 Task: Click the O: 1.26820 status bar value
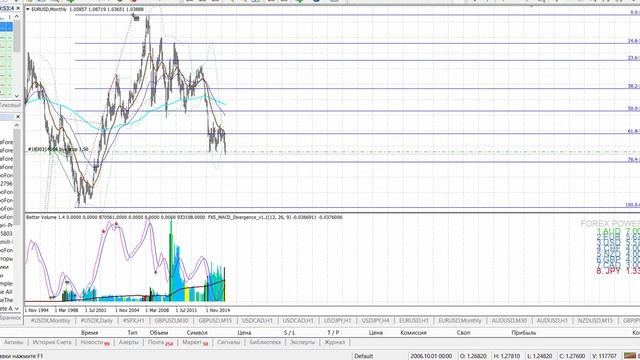click(473, 356)
